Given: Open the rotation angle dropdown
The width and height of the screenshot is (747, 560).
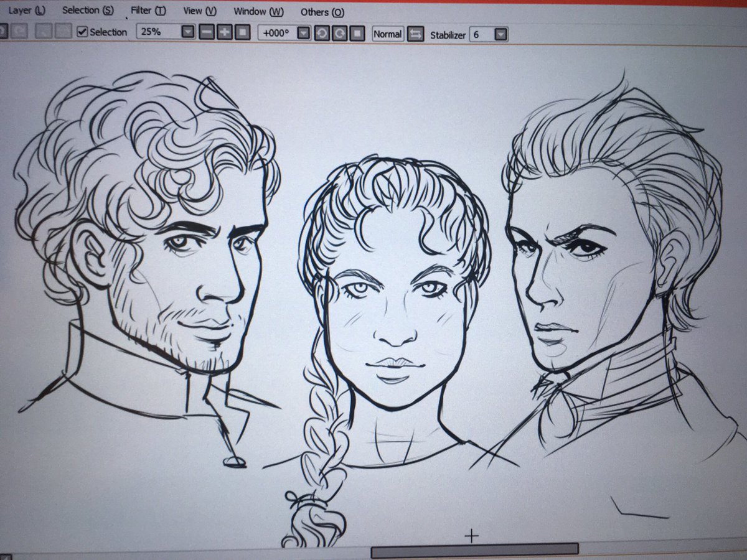Looking at the screenshot, I should coord(303,34).
